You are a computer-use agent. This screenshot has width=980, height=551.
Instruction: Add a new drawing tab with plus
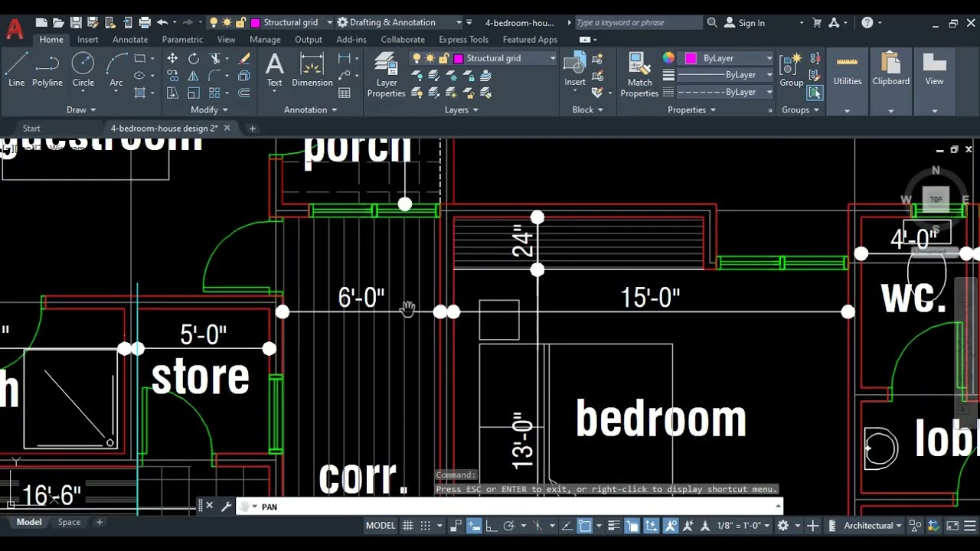click(x=252, y=129)
